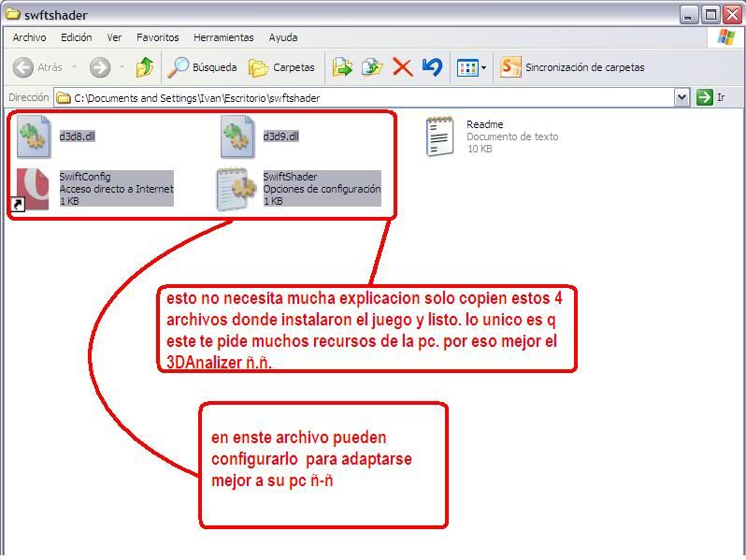Open the Ver menu

pos(114,37)
